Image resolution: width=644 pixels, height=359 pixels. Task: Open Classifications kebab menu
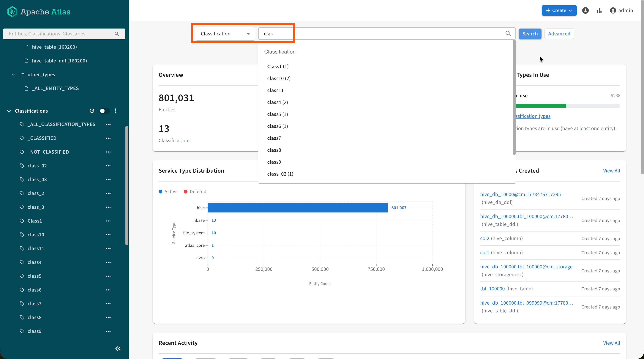116,111
